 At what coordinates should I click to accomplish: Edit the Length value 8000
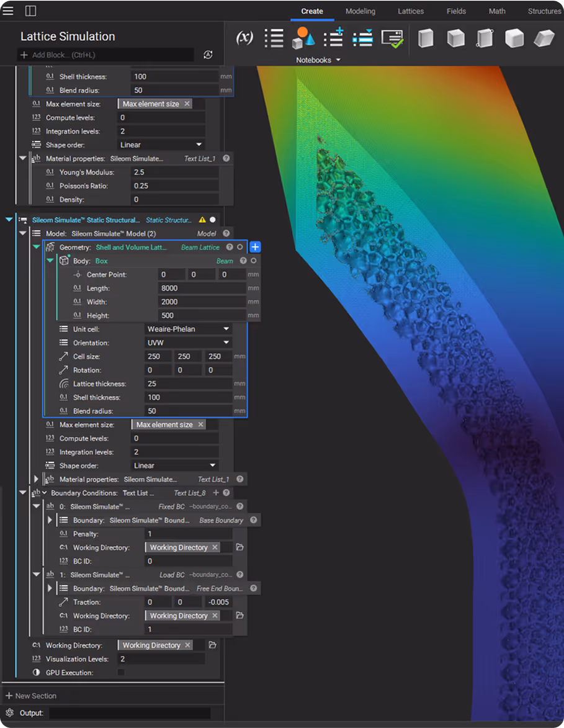click(202, 288)
